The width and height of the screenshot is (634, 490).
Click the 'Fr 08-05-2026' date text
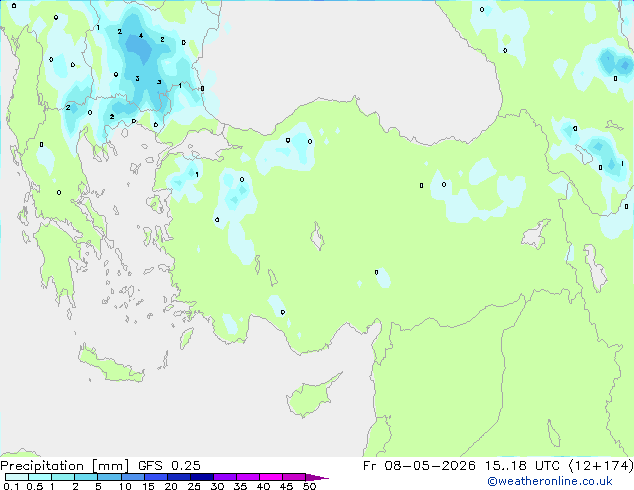[419, 466]
